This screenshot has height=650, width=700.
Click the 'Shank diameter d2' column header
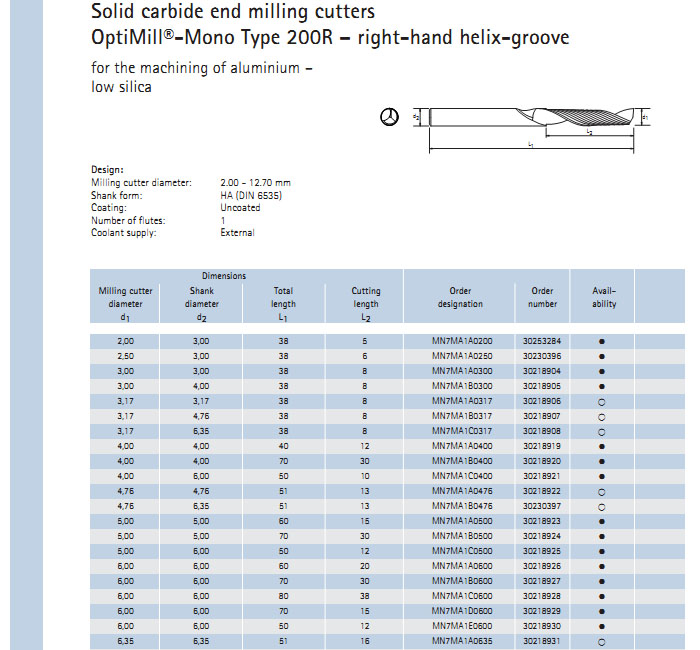click(201, 303)
